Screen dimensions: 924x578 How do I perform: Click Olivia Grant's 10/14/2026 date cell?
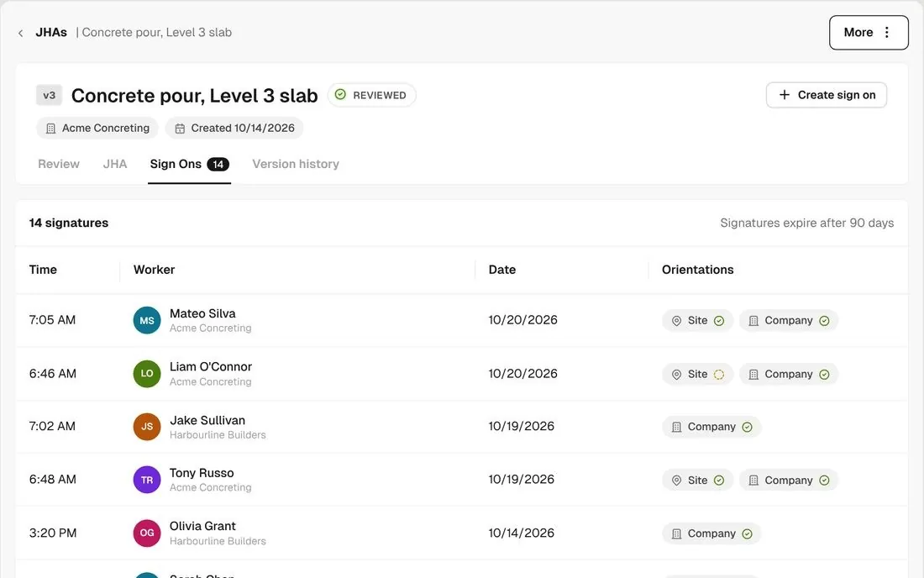pyautogui.click(x=522, y=533)
